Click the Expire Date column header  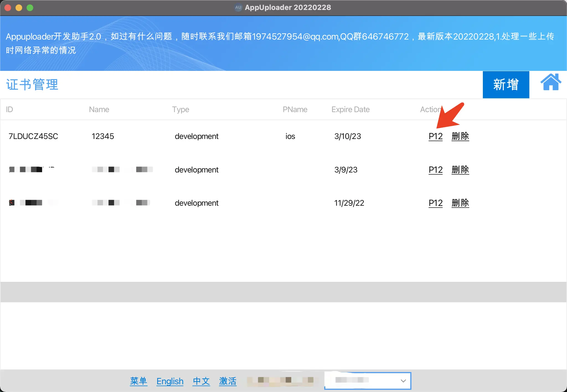click(350, 109)
